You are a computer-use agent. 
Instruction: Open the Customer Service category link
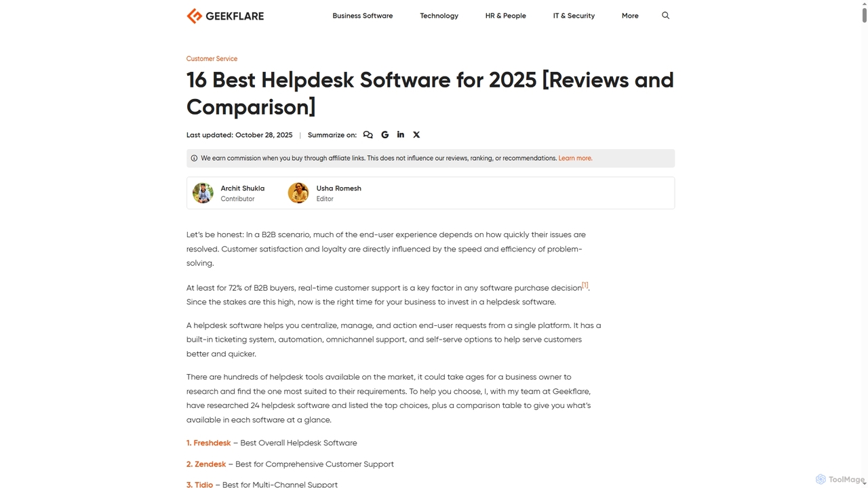tap(212, 59)
